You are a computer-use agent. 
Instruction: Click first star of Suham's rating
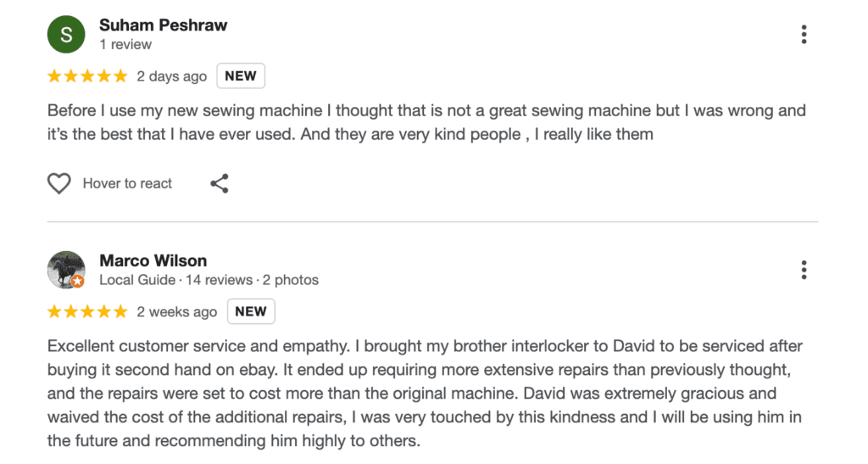(x=54, y=76)
